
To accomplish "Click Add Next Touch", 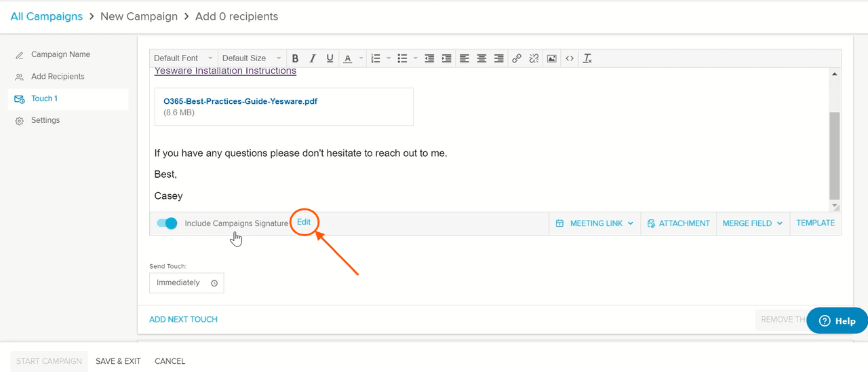I will click(183, 319).
